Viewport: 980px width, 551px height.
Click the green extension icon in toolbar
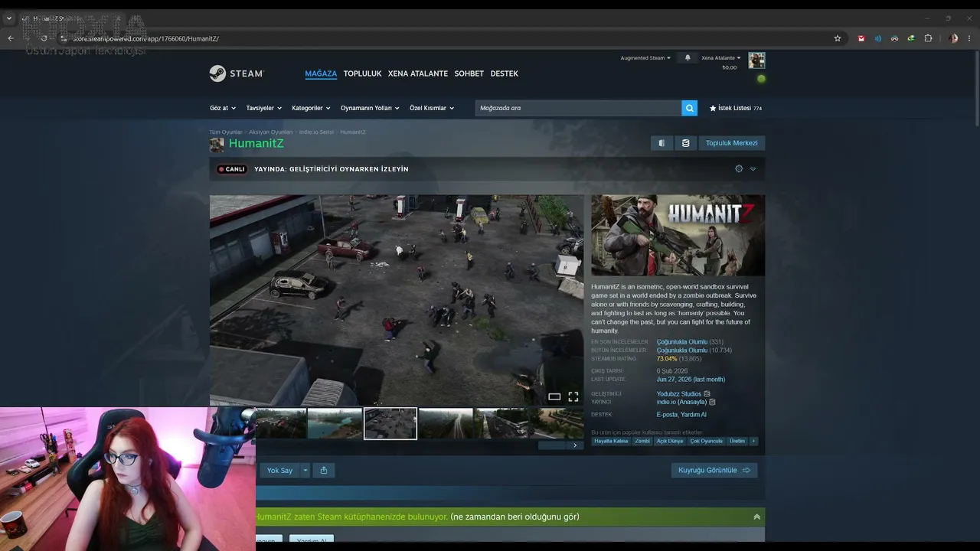911,38
